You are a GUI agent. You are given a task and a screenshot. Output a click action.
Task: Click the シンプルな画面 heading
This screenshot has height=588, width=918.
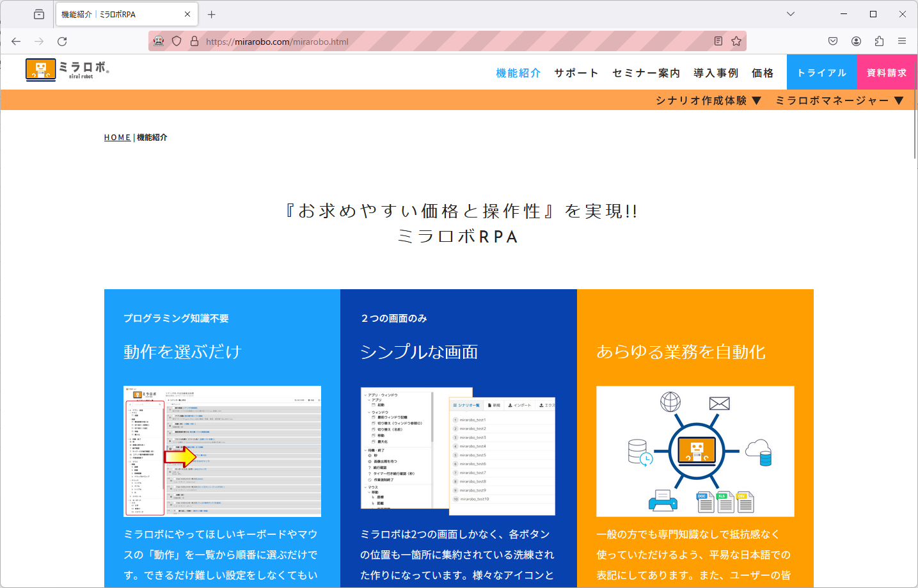coord(419,352)
